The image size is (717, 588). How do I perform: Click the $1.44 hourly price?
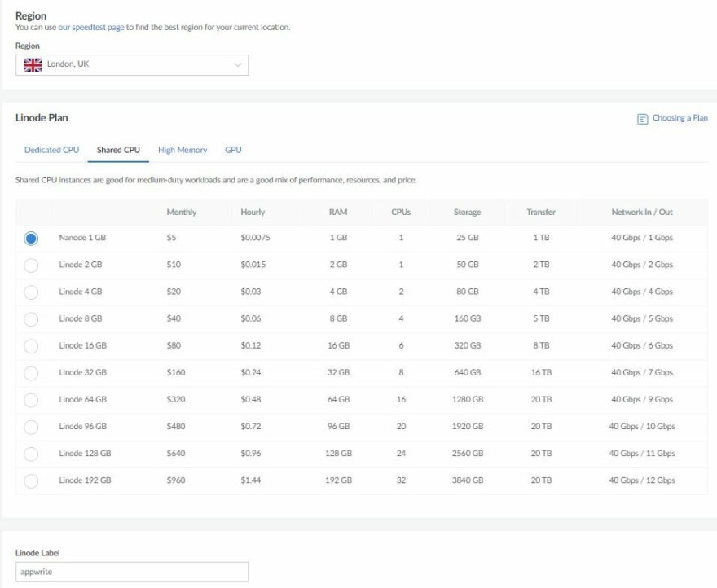(x=251, y=480)
